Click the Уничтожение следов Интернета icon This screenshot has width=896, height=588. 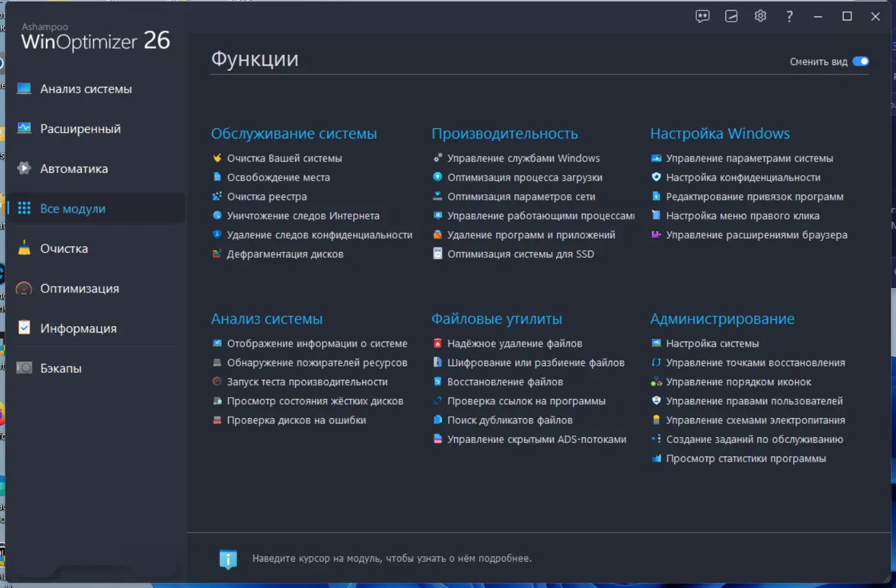(x=217, y=216)
